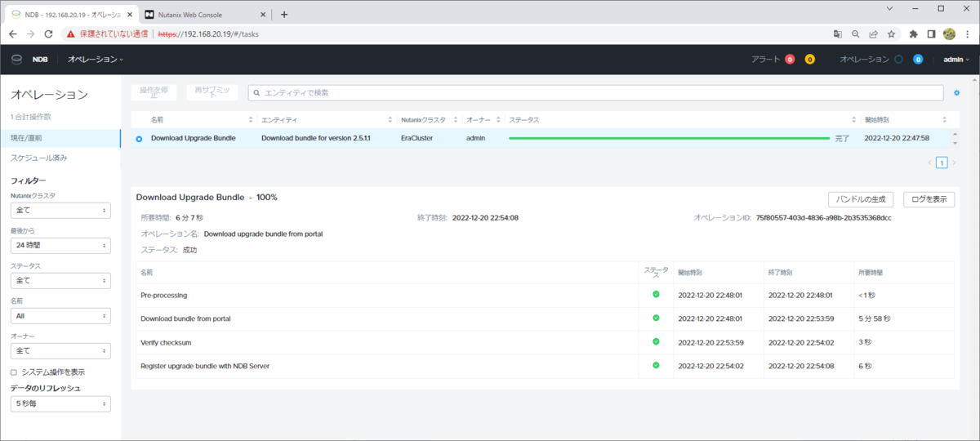This screenshot has width=980, height=441.
Task: Click the Register upgrade bundle green check
Action: [x=656, y=365]
